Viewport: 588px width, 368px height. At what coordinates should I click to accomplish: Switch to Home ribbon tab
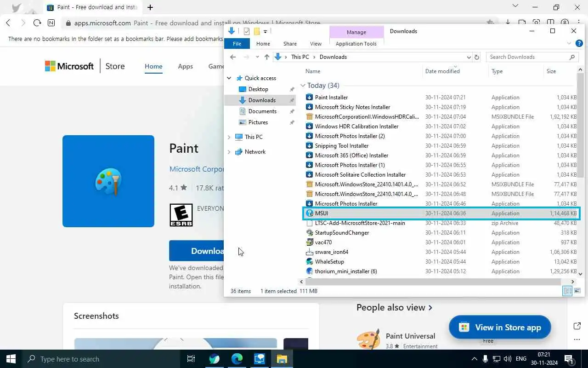pyautogui.click(x=263, y=44)
